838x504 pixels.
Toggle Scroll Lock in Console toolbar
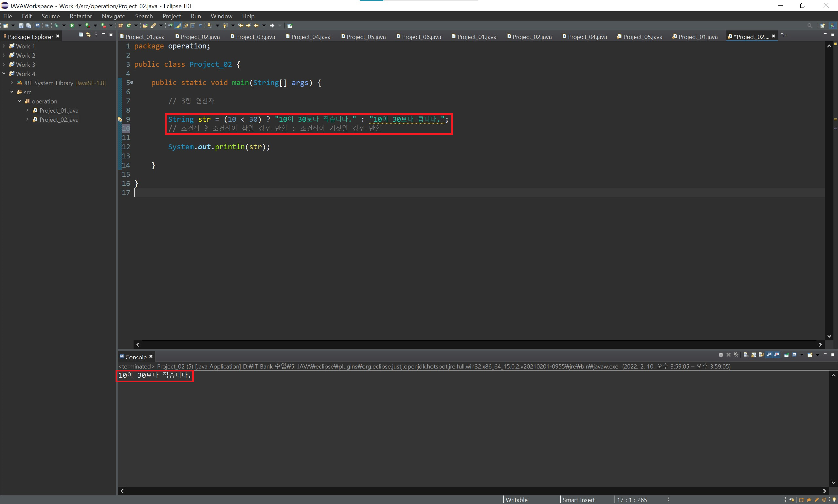754,355
